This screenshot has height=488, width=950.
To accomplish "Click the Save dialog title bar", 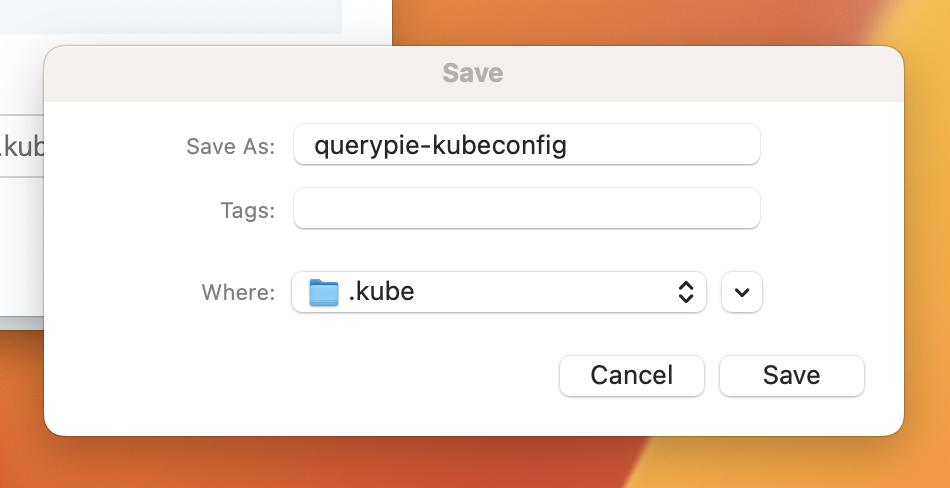I will [x=473, y=73].
